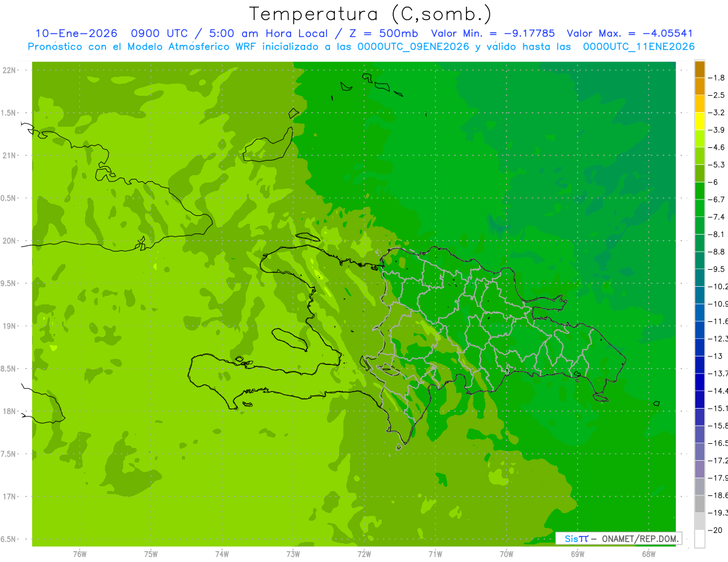The width and height of the screenshot is (728, 562).
Task: Click the '72W' longitude label
Action: (364, 554)
